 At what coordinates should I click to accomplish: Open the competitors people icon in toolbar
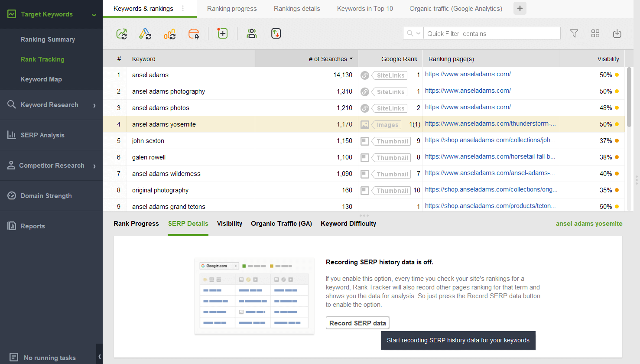[x=252, y=33]
